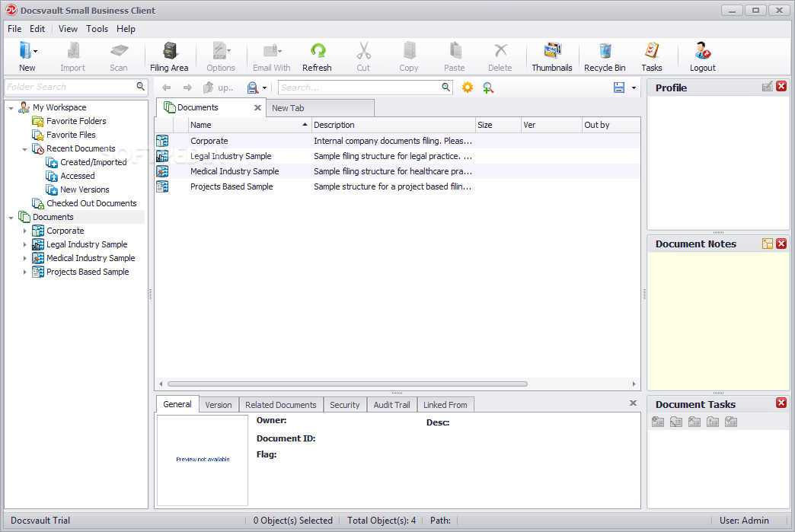Close the Profile panel
The image size is (795, 532).
tap(781, 86)
